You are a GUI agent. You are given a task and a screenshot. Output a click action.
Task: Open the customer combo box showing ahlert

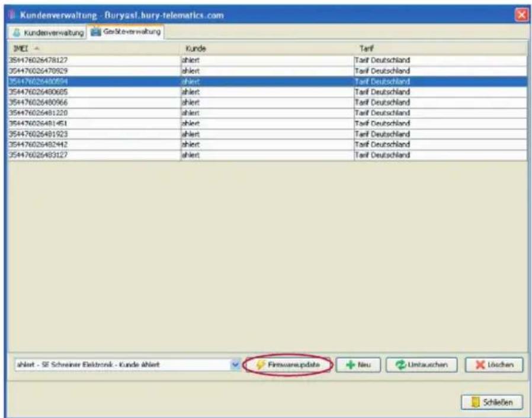point(128,365)
